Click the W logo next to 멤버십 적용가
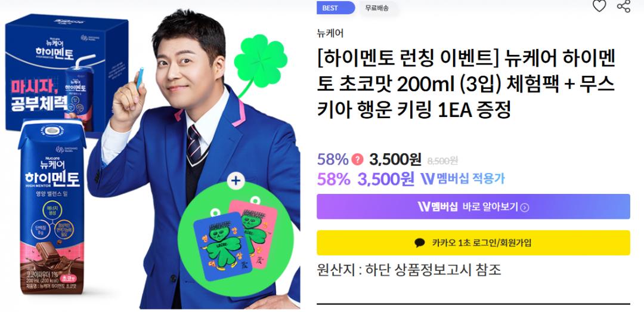The height and width of the screenshot is (312, 644). tap(428, 179)
